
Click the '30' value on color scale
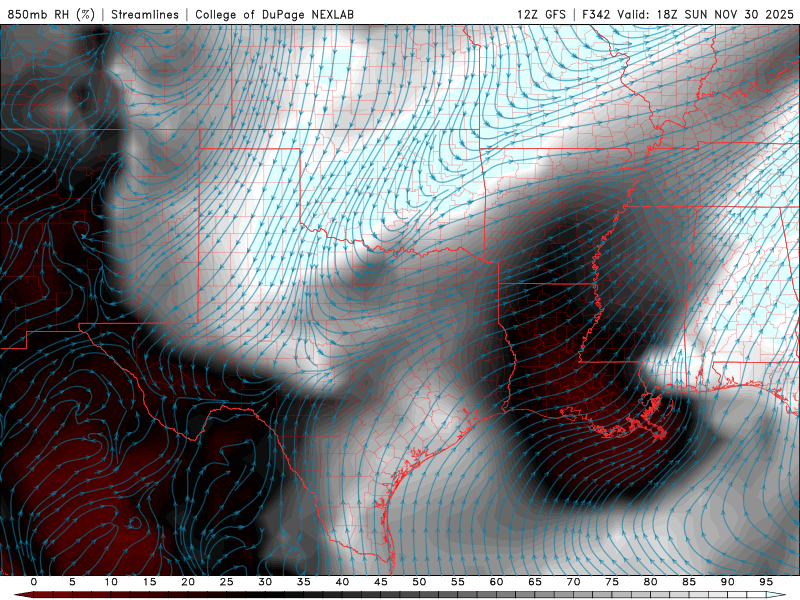pos(265,582)
